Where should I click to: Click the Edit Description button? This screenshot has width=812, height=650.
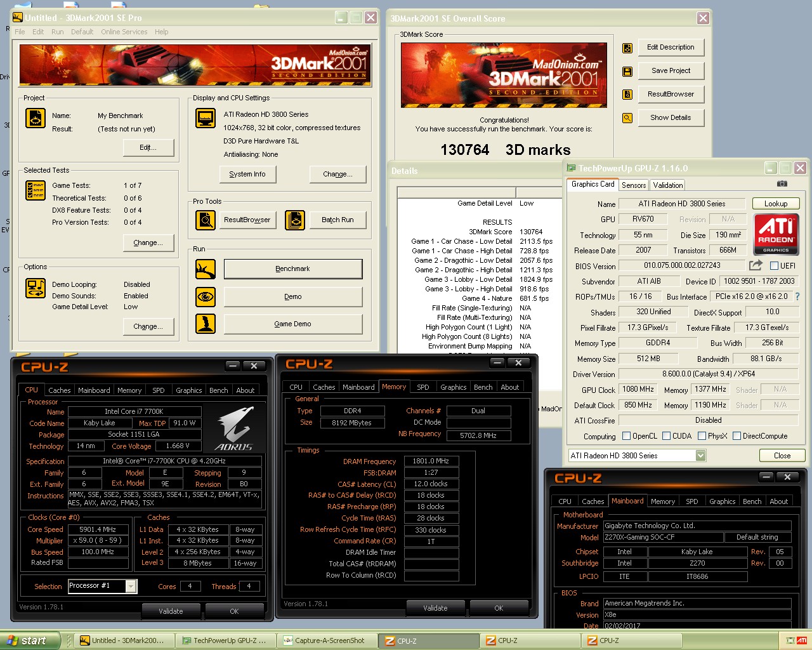[x=671, y=48]
